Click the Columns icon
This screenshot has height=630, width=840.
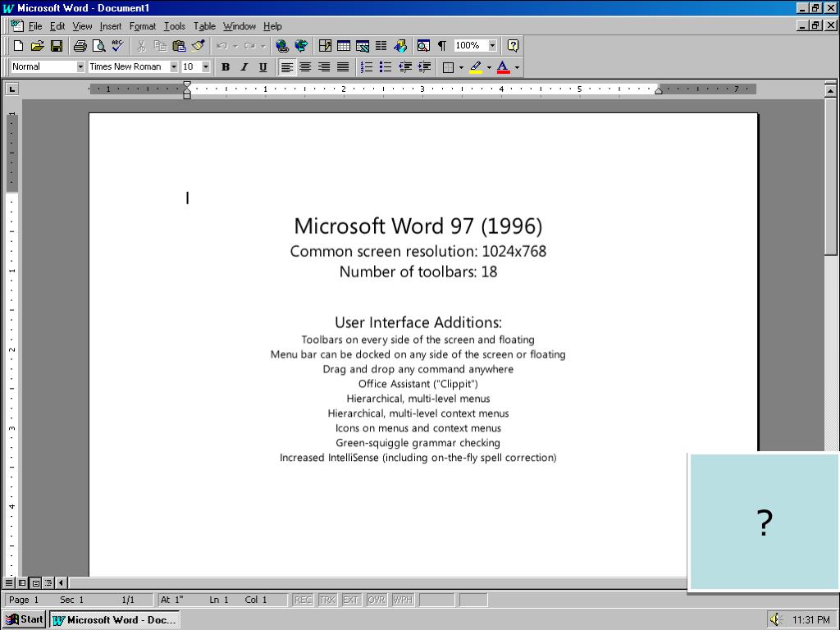pos(381,46)
